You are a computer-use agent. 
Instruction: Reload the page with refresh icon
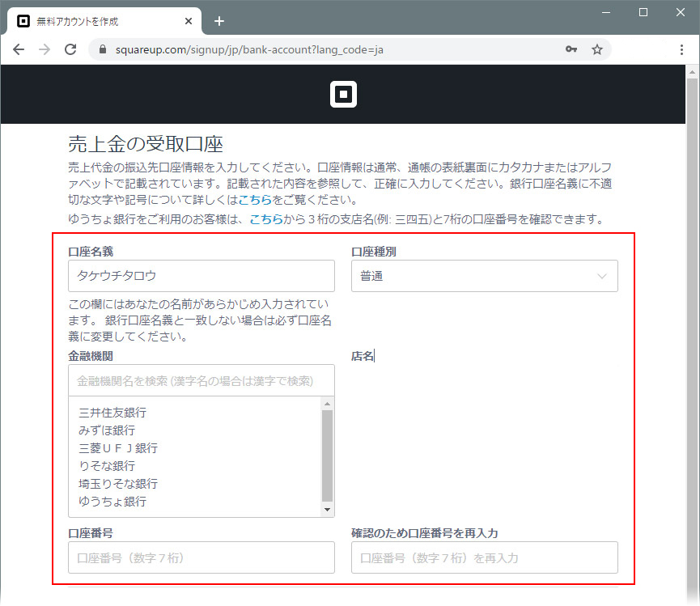[x=70, y=49]
